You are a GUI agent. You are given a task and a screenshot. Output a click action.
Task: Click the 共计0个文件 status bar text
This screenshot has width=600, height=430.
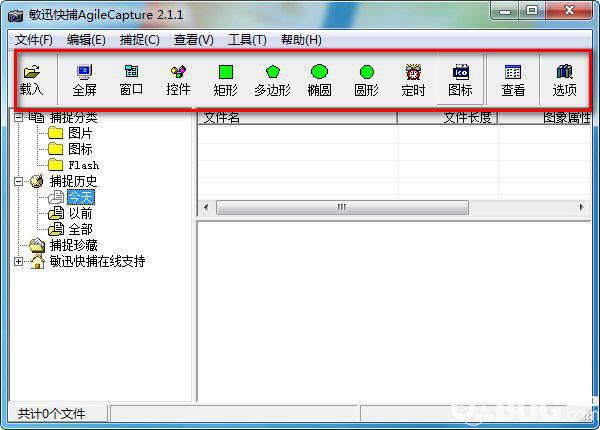pos(51,414)
